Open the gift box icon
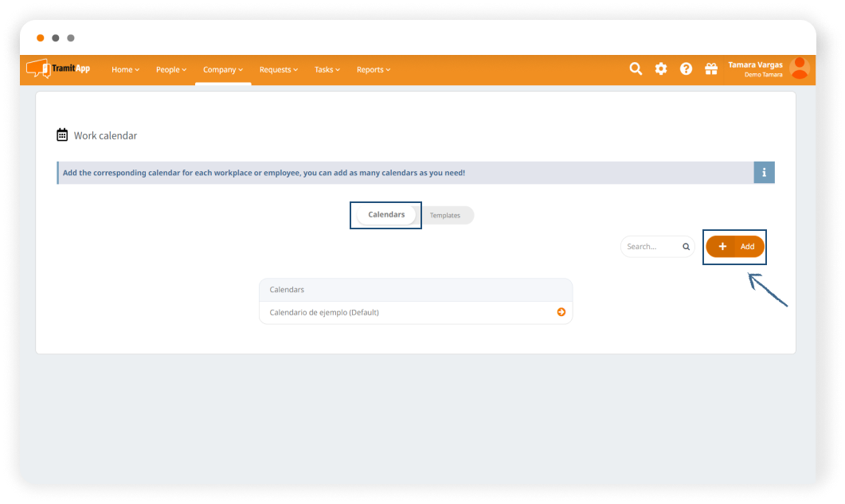845x504 pixels. point(711,69)
